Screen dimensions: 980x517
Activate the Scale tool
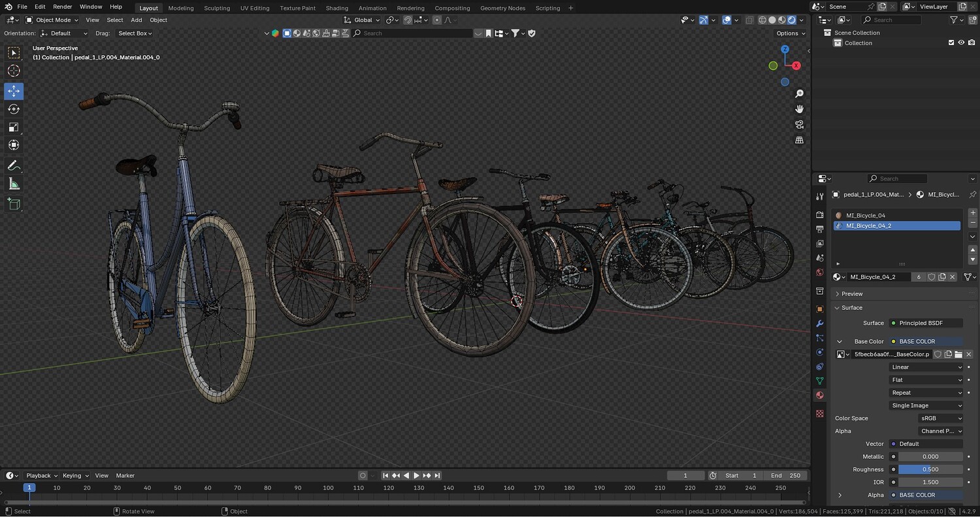point(14,127)
